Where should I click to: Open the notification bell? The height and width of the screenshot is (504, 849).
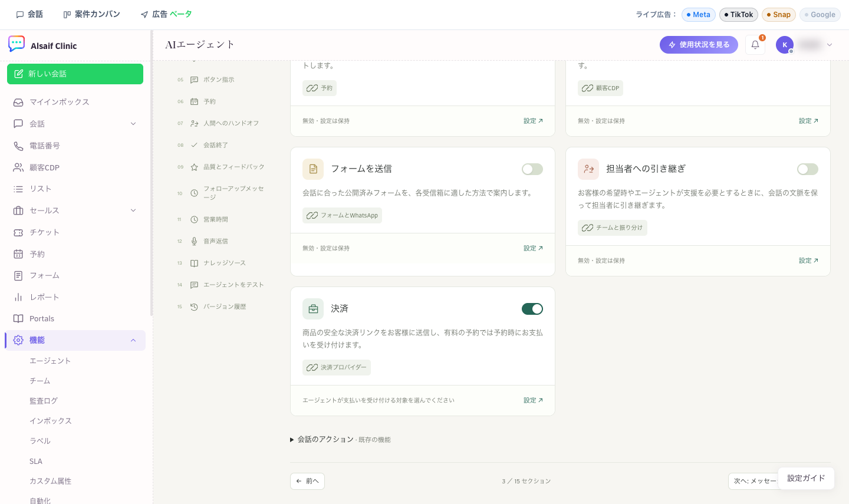pyautogui.click(x=755, y=45)
